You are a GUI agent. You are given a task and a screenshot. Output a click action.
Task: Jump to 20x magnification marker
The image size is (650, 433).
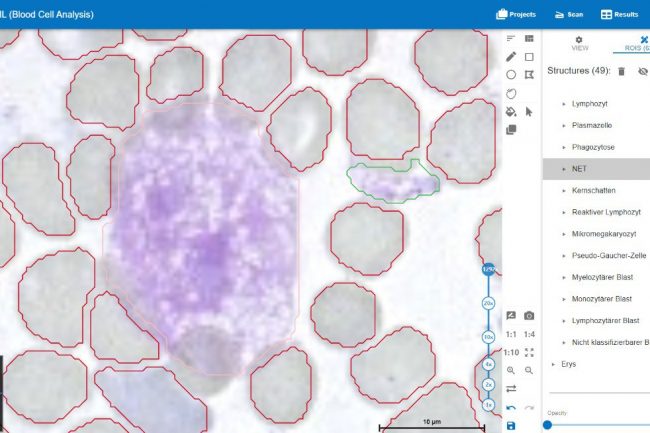tap(489, 302)
